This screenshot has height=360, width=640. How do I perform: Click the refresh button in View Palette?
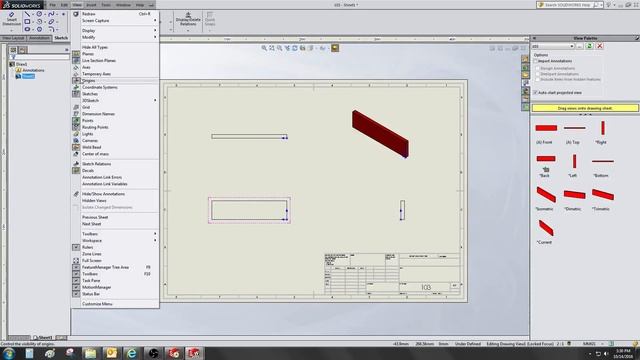(589, 46)
